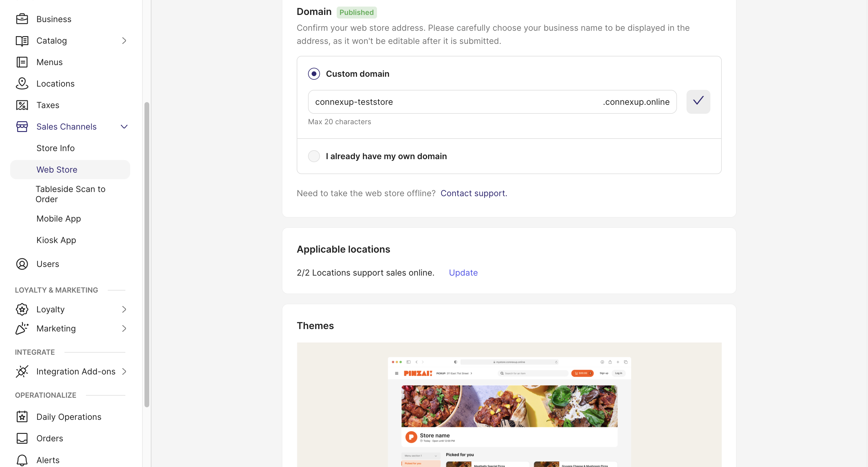Image resolution: width=868 pixels, height=467 pixels.
Task: Expand Integration Add-ons chevron
Action: (x=124, y=371)
